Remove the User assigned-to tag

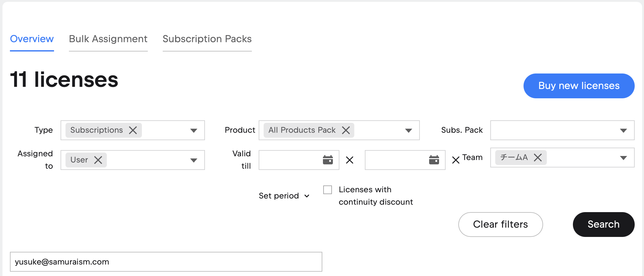point(98,160)
